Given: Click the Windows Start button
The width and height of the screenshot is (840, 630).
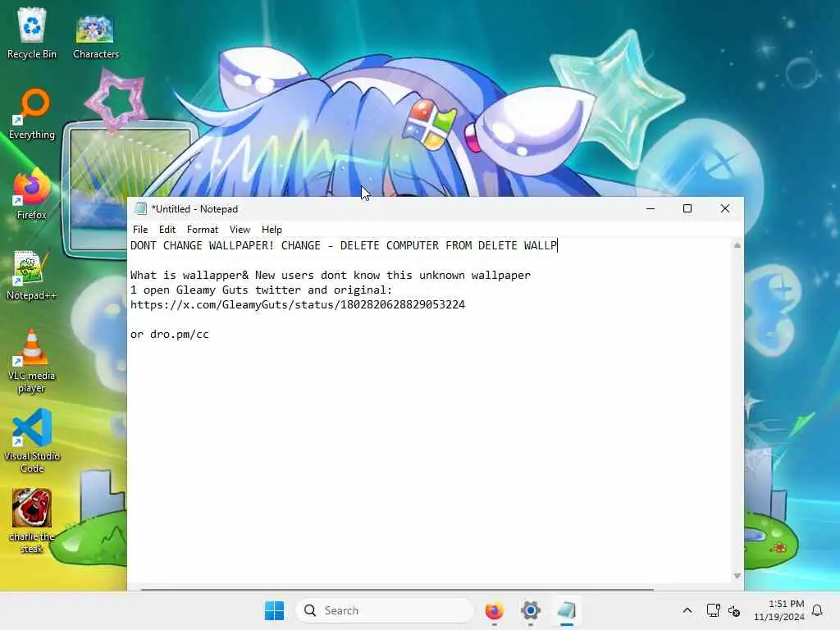Looking at the screenshot, I should coord(274,610).
